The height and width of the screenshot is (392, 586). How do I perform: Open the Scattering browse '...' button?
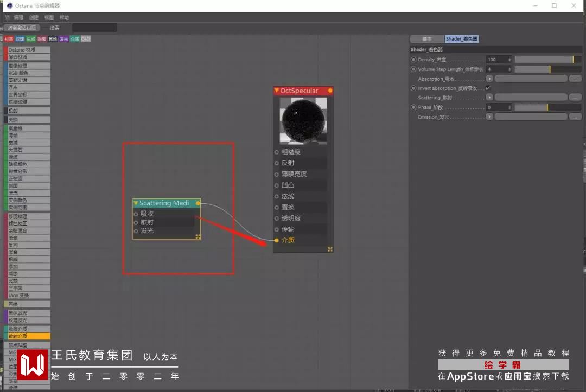575,97
